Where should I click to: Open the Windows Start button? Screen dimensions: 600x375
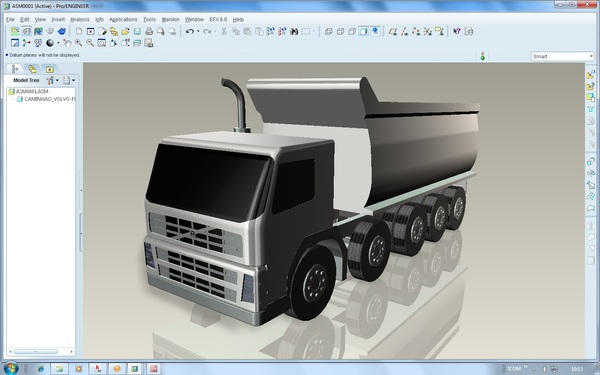point(10,368)
